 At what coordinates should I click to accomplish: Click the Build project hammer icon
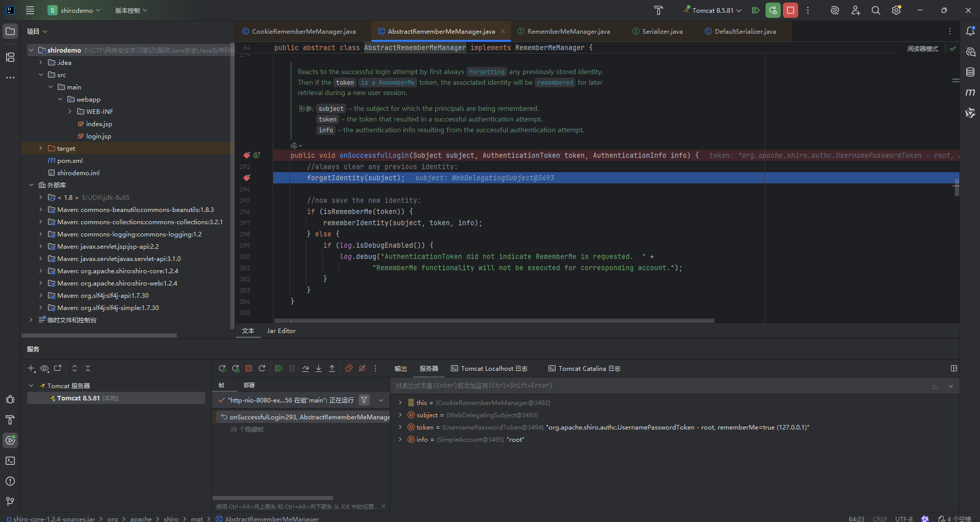[x=658, y=10]
